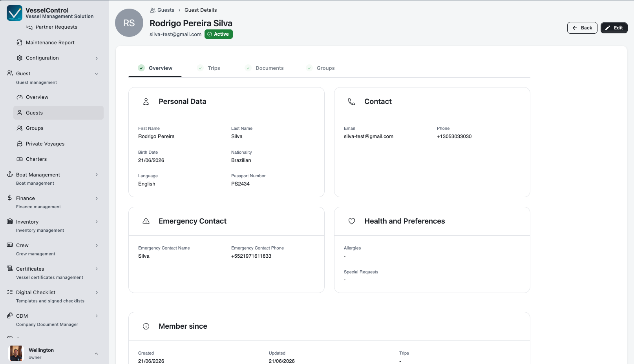Click the Guest Details breadcrumb text
The height and width of the screenshot is (364, 634).
pyautogui.click(x=201, y=10)
